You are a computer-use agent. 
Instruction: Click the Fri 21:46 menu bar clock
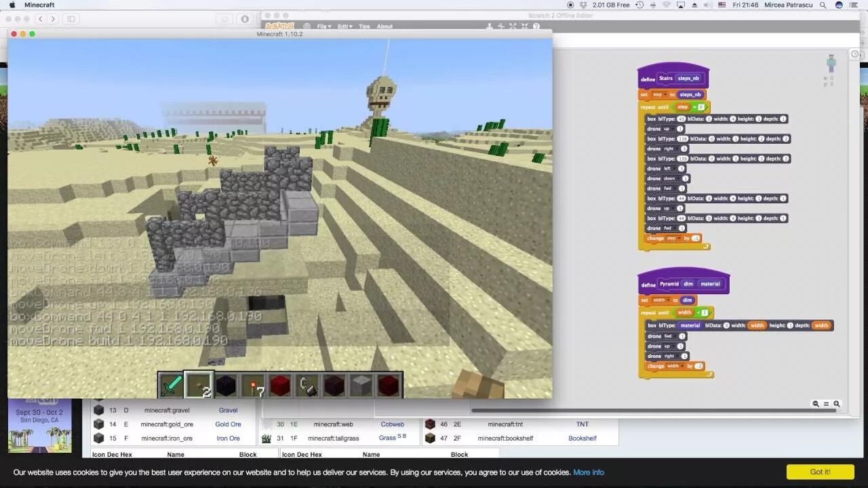point(745,5)
